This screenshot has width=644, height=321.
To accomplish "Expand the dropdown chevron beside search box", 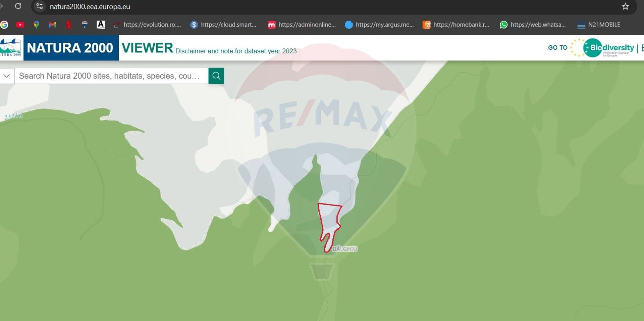I will point(7,76).
